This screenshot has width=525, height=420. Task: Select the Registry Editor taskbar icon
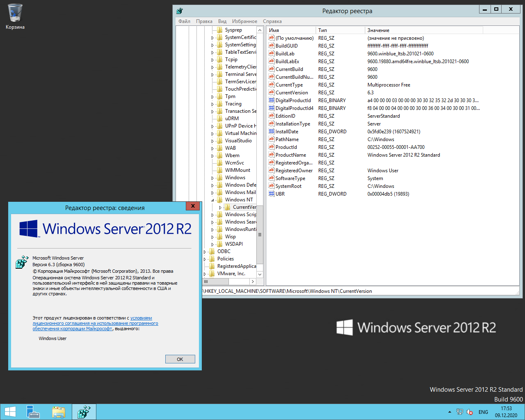coord(84,412)
